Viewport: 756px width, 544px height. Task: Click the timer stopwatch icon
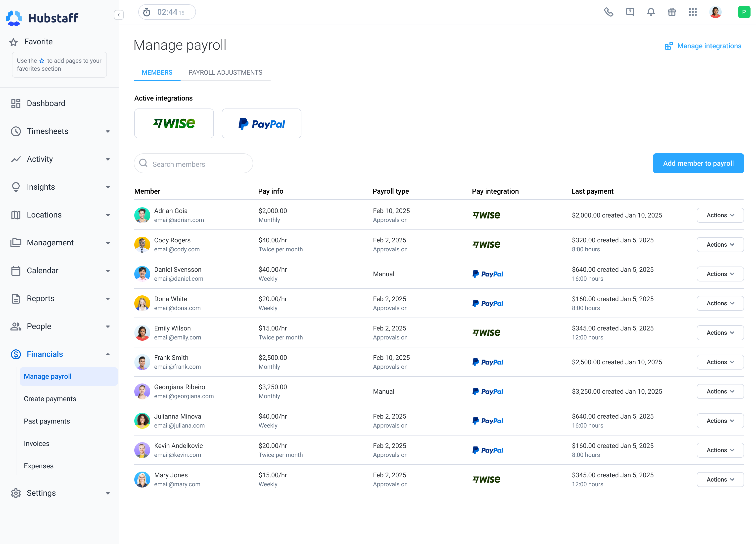[147, 12]
